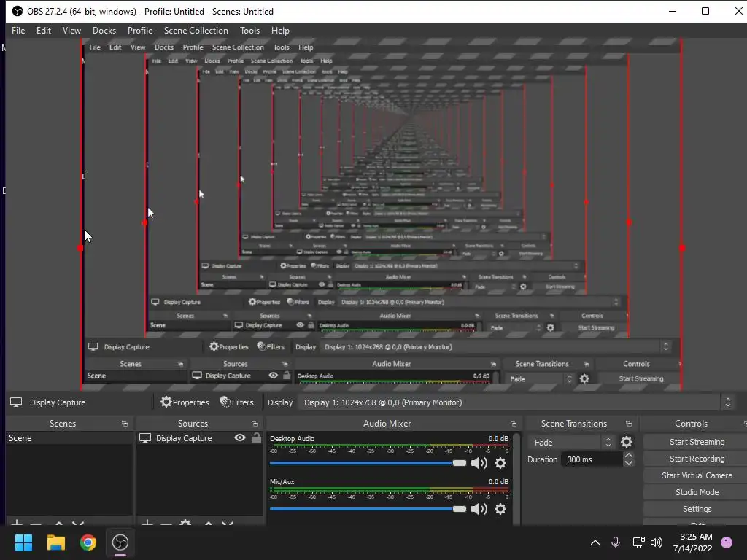Open File Explorer from the taskbar
Image resolution: width=747 pixels, height=560 pixels.
click(x=55, y=542)
